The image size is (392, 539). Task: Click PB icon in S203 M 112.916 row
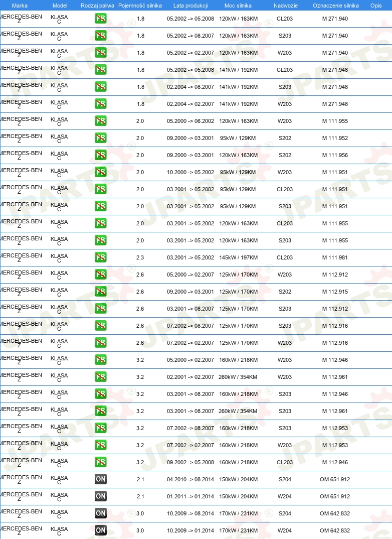(x=101, y=326)
